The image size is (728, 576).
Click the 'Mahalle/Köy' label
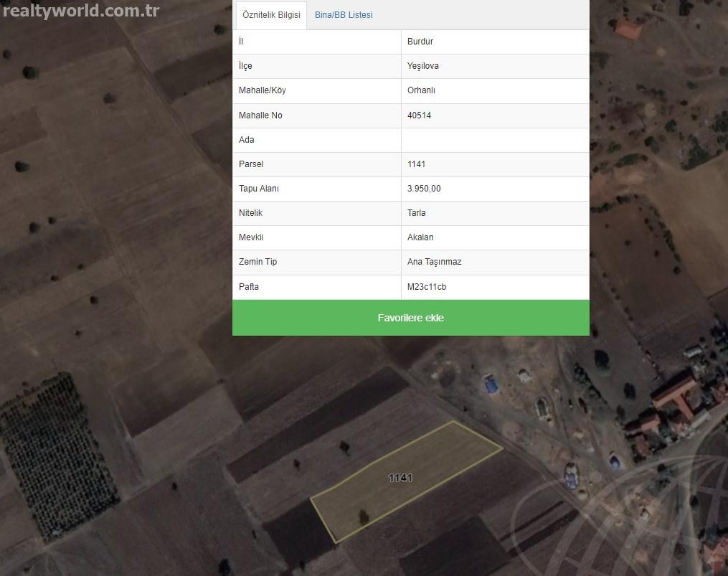coord(263,90)
